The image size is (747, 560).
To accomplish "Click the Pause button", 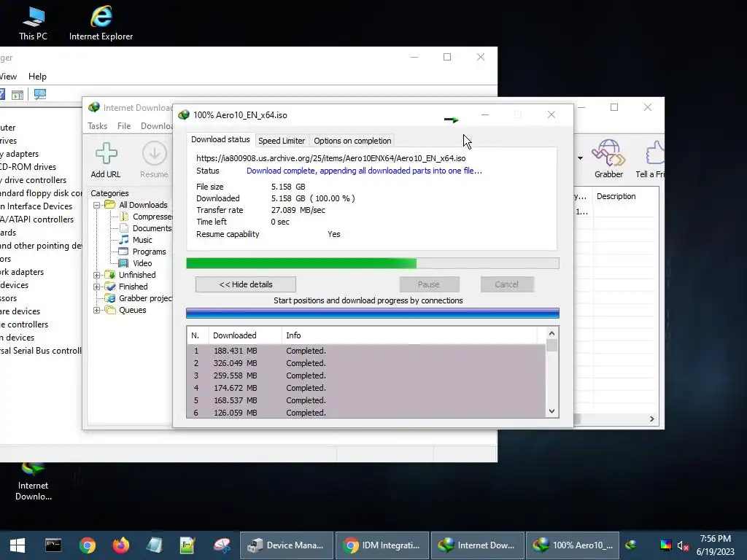I will point(429,284).
